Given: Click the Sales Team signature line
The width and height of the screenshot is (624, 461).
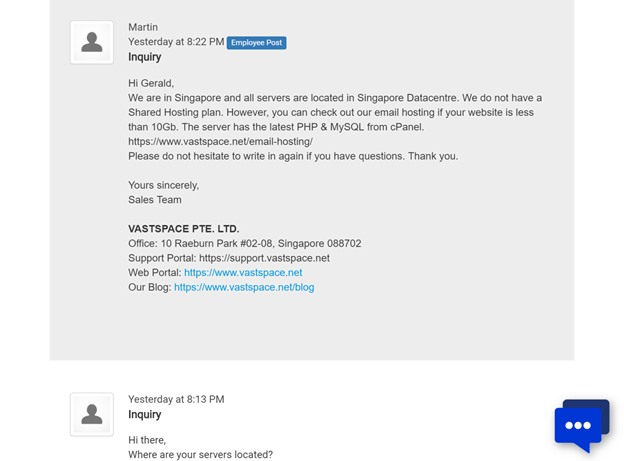Looking at the screenshot, I should 155,200.
